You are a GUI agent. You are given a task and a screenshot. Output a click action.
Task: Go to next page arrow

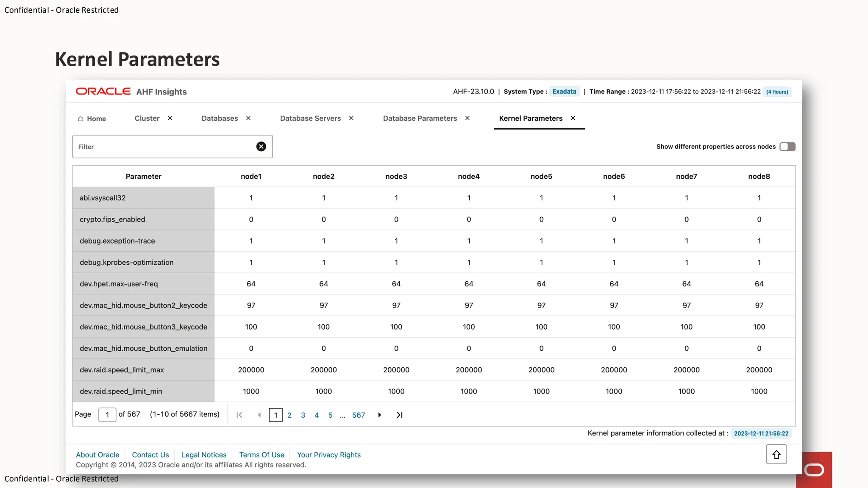pyautogui.click(x=380, y=415)
